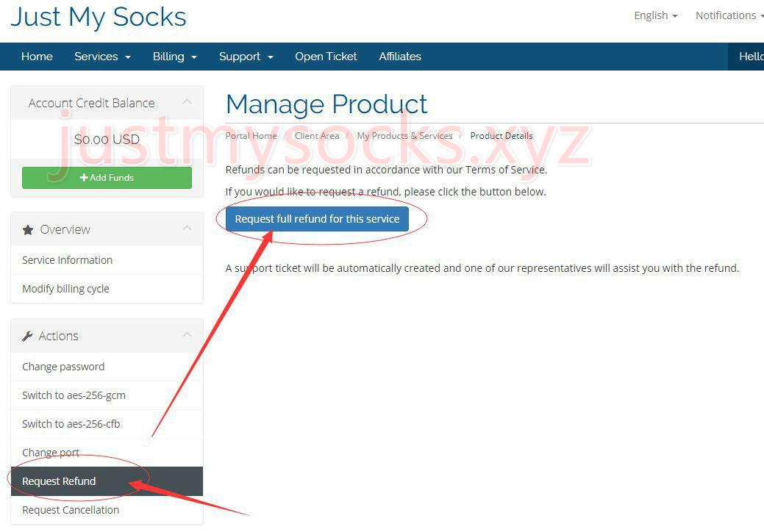Screen dimensions: 764x532
Task: Click the plus icon on Add Funds
Action: point(84,178)
